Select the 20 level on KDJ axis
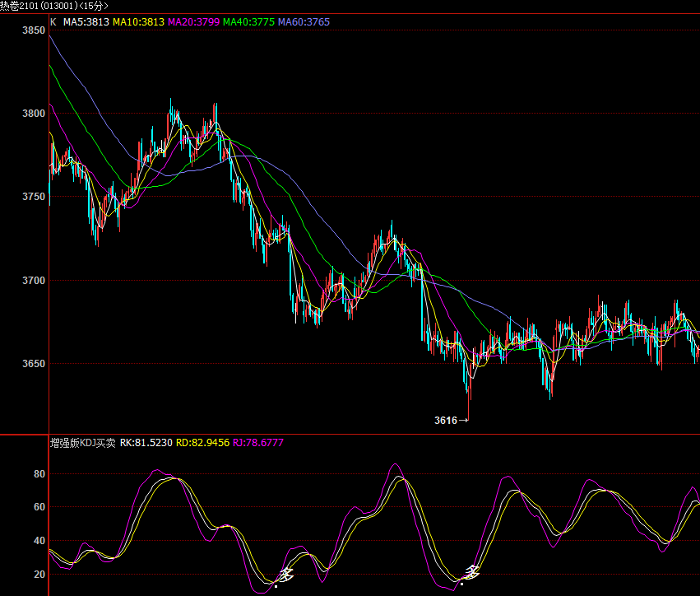This screenshot has height=596, width=700. tap(39, 575)
